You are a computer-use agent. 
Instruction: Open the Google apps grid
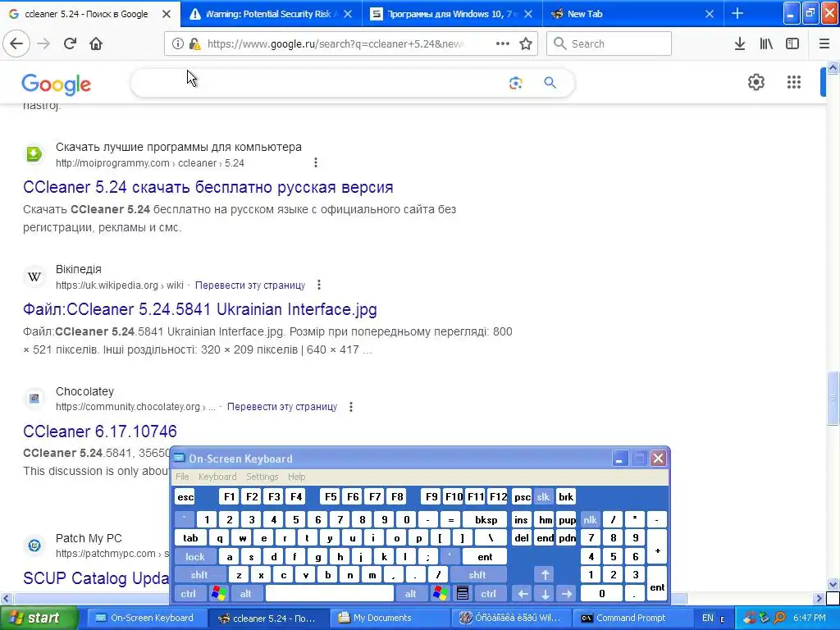click(794, 82)
